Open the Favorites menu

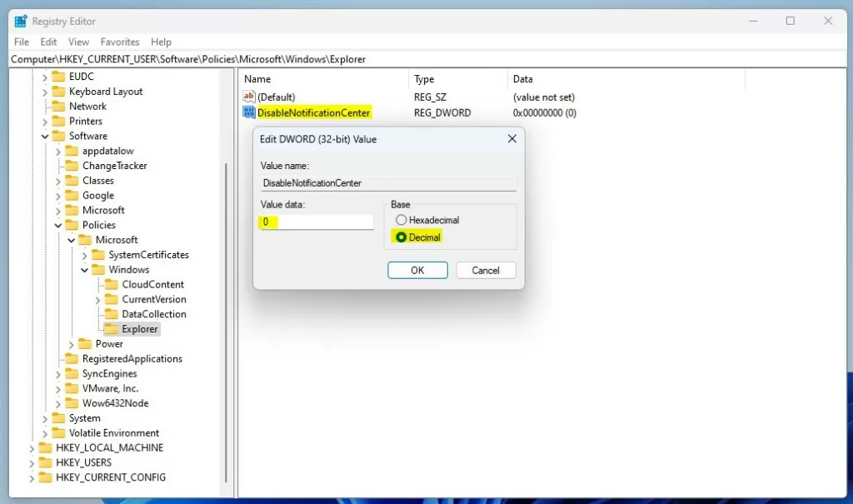[x=120, y=42]
